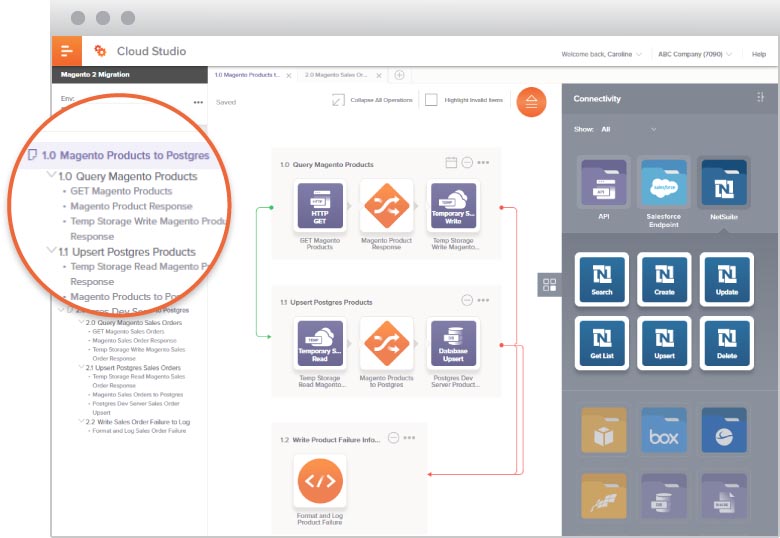Open options menu of Upsert Postgres Products operation
Image resolution: width=780 pixels, height=538 pixels.
(483, 300)
